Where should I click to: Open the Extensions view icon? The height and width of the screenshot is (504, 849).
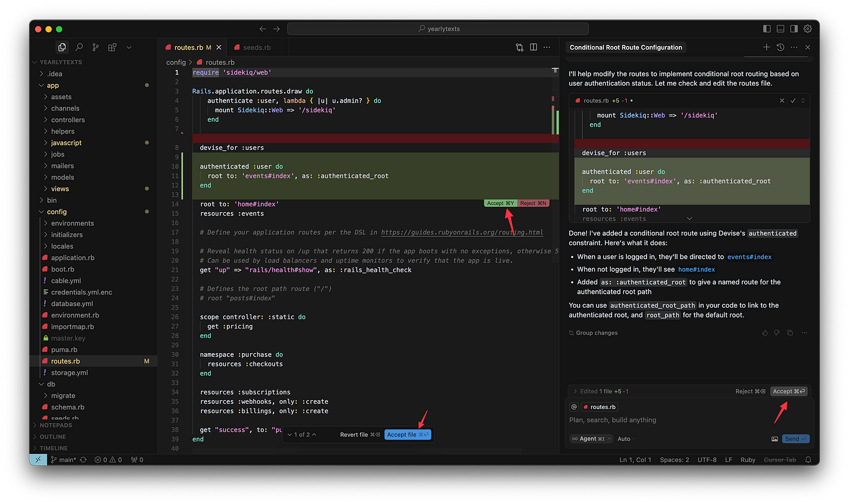point(112,47)
